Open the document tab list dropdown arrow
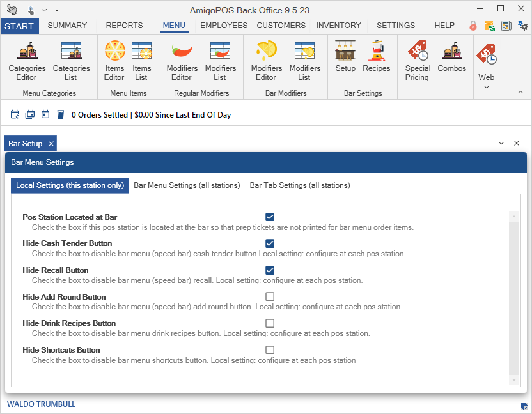Viewport: 532px width, 414px height. tap(501, 144)
